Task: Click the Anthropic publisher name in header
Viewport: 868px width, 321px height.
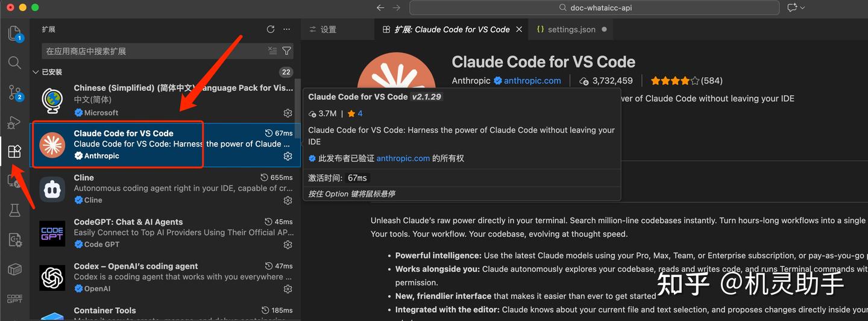Action: coord(471,81)
